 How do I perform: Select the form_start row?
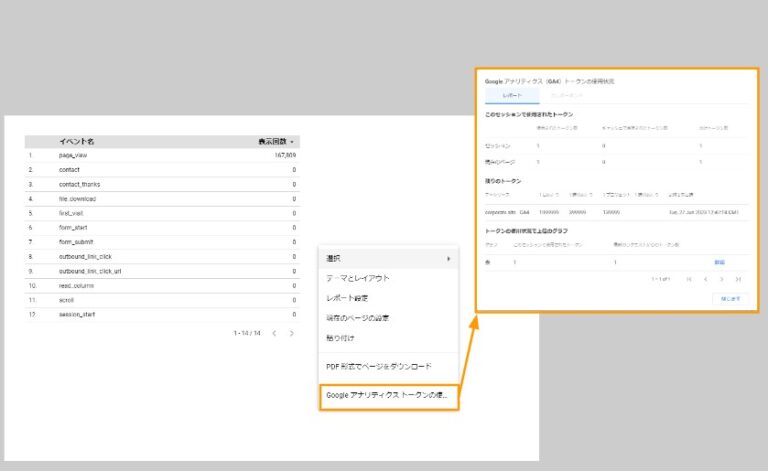(x=162, y=228)
